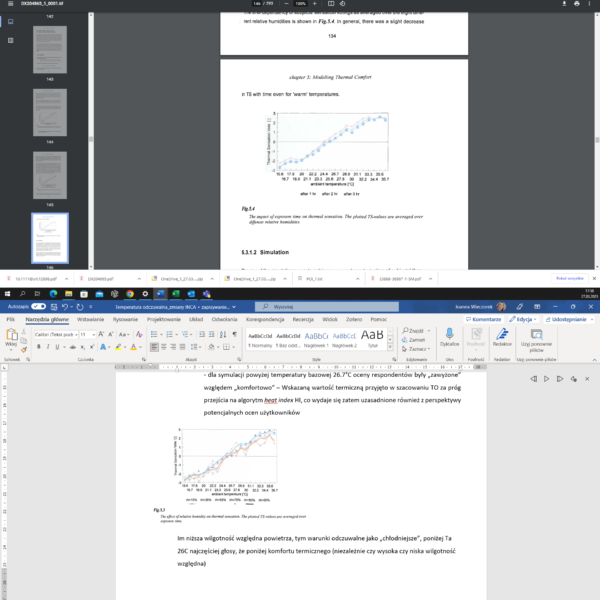
Task: Apply text effects blue A icon
Action: [103, 347]
